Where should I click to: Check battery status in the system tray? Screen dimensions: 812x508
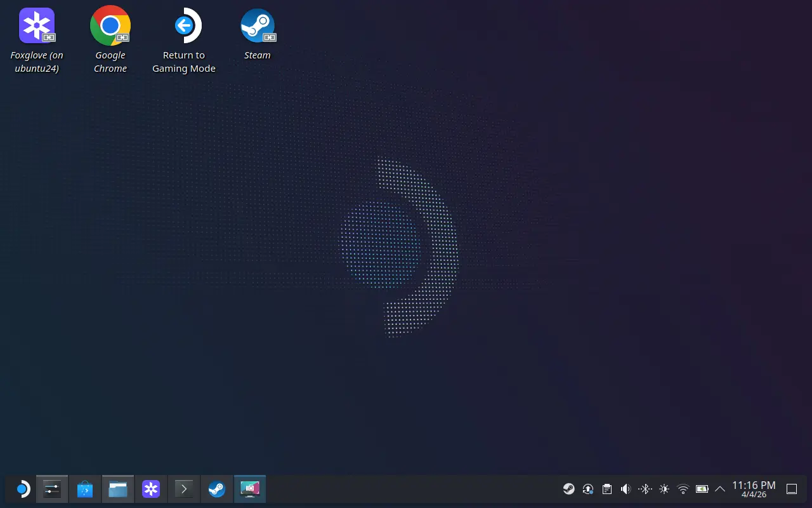coord(702,489)
